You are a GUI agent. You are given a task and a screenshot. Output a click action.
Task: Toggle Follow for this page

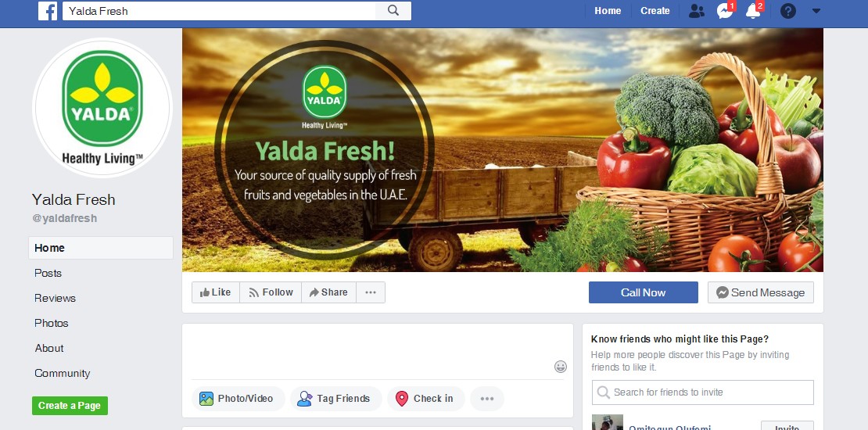tap(270, 292)
